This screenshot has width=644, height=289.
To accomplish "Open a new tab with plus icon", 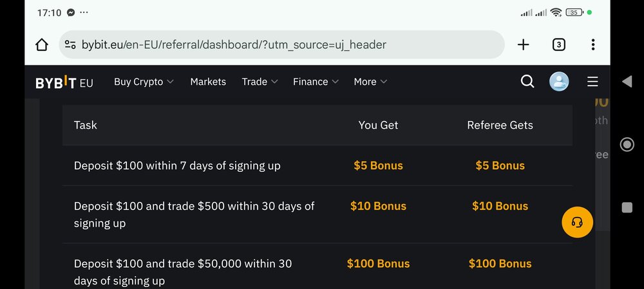I will (x=523, y=45).
